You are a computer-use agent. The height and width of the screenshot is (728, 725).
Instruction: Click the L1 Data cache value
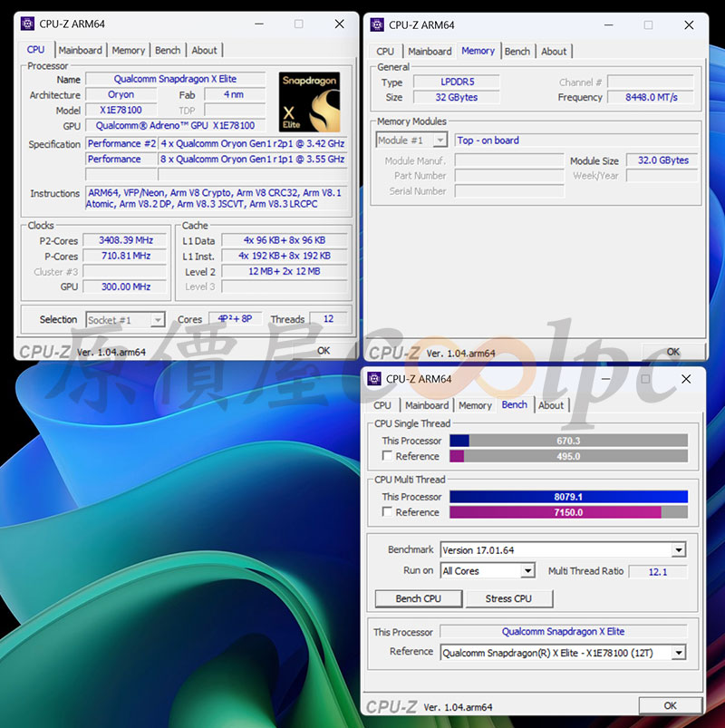[285, 240]
